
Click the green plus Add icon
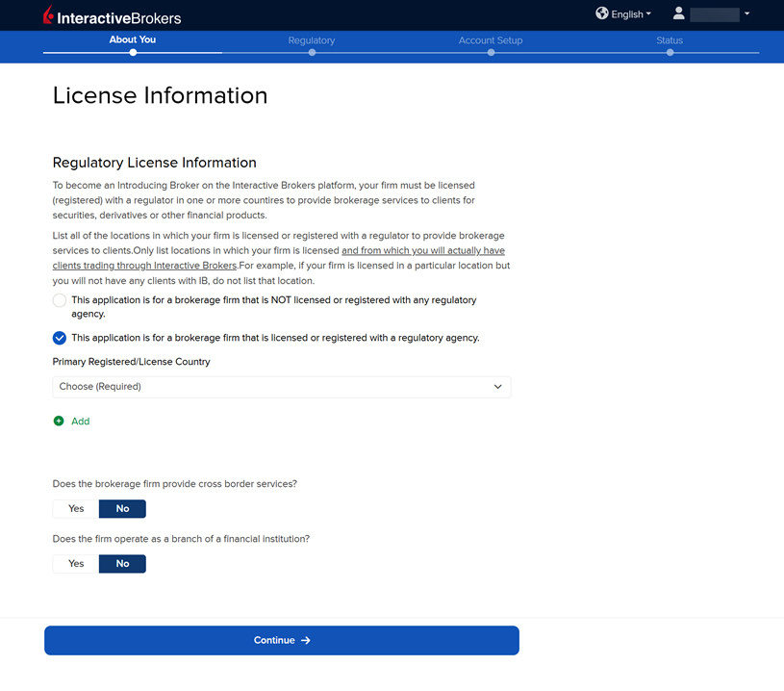(59, 422)
